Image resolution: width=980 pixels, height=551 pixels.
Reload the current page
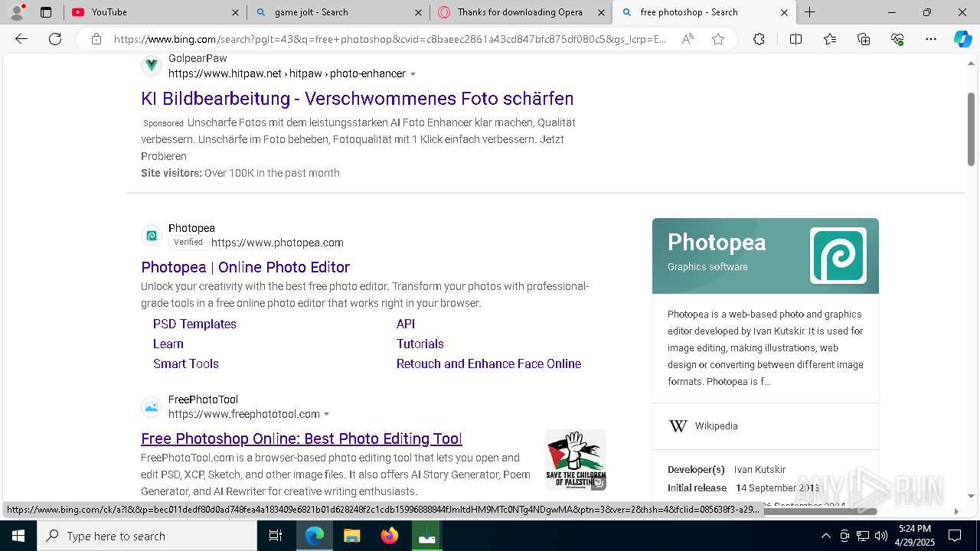tap(55, 39)
